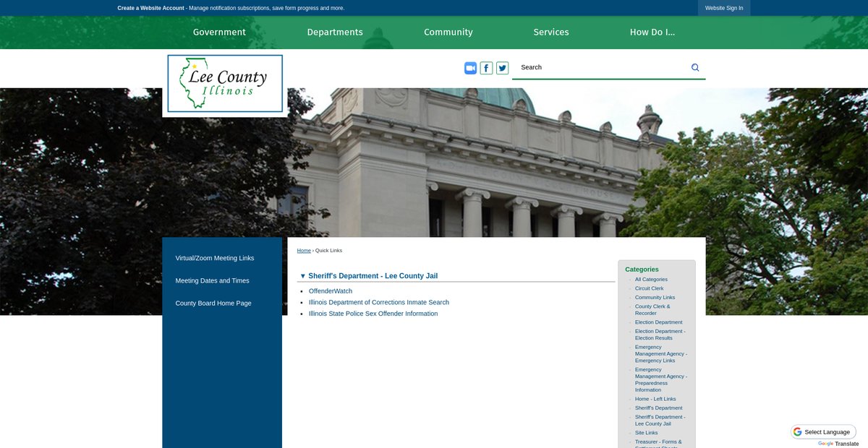Screen dimensions: 868x448
Task: Select the Site Links category
Action: [x=647, y=433]
